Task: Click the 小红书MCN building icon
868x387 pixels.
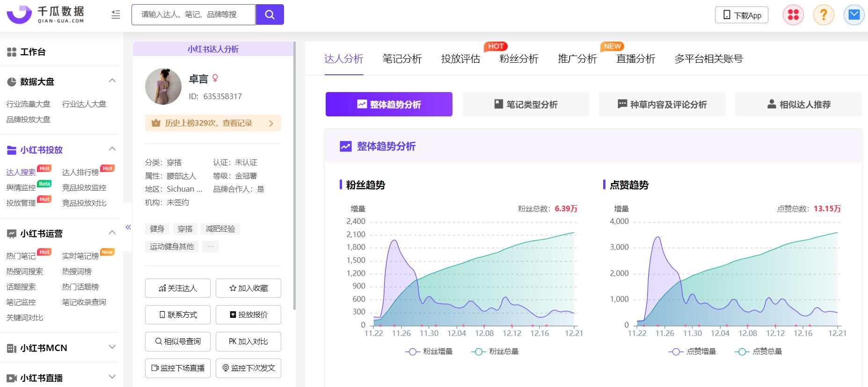Action: click(12, 348)
